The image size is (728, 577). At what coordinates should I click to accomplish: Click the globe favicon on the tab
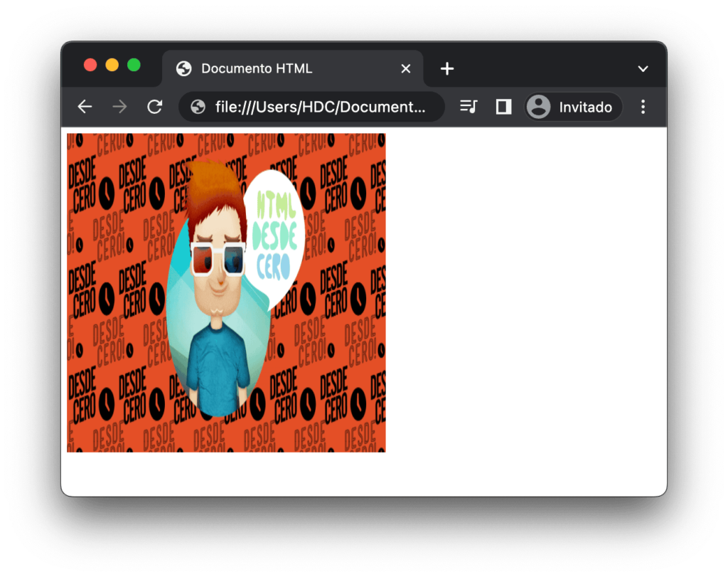pyautogui.click(x=183, y=68)
